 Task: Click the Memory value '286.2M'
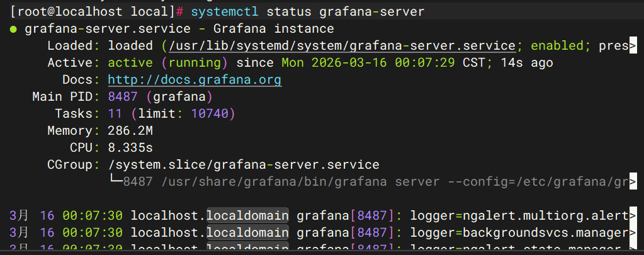tap(130, 131)
